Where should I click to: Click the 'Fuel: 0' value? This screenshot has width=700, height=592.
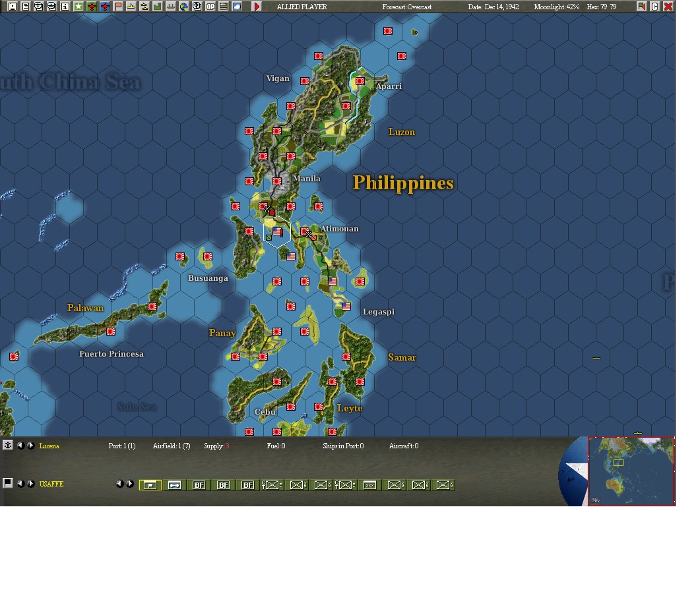[276, 446]
